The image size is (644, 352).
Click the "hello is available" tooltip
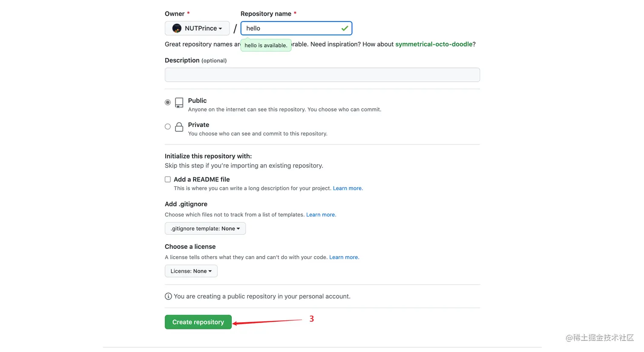266,46
